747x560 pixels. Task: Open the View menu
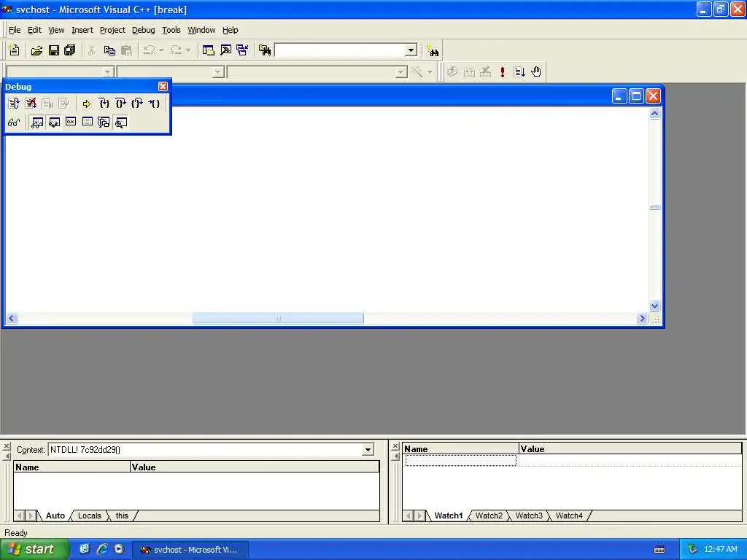click(56, 30)
